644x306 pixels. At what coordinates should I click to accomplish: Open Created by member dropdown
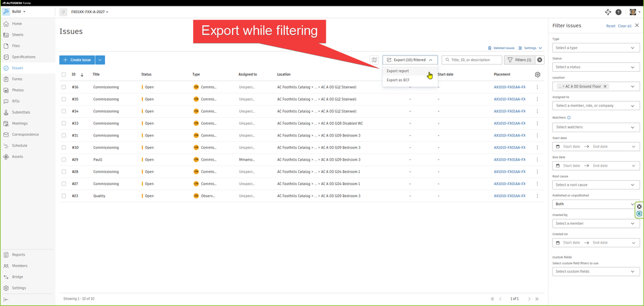coord(596,224)
